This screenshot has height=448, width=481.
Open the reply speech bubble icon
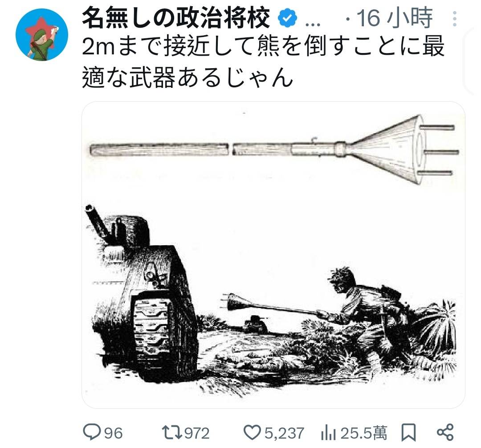point(92,432)
